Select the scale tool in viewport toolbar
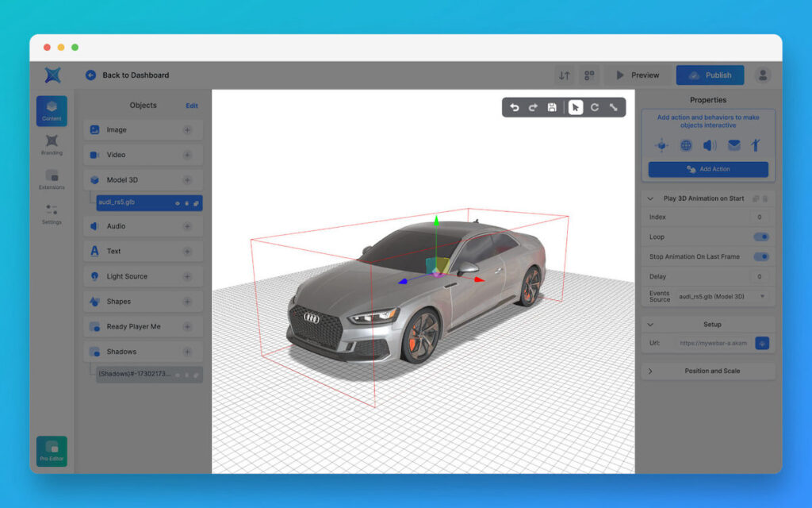Screen dimensions: 812x508 click(614, 107)
